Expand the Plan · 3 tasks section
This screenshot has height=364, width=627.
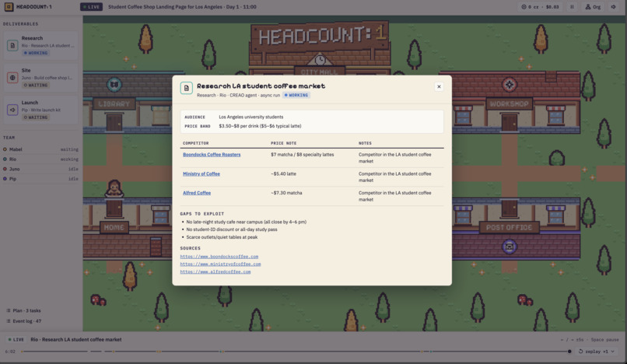(x=23, y=310)
